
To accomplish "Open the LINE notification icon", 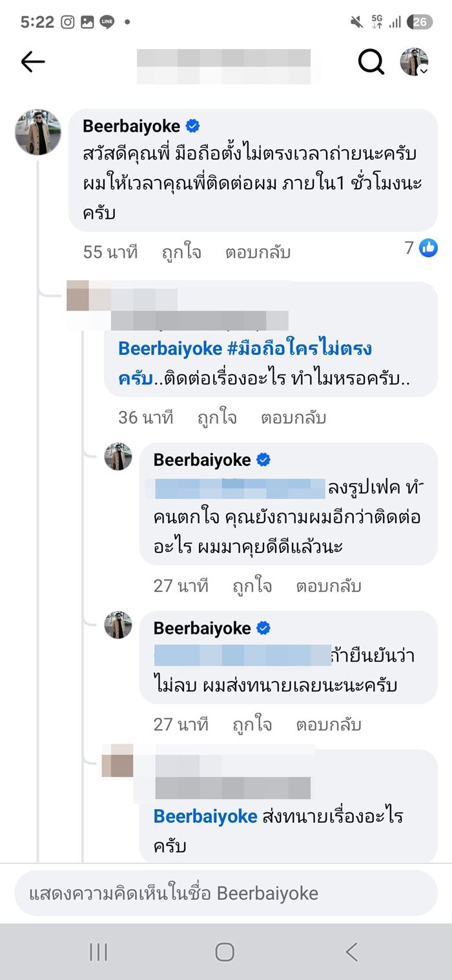I will pos(107,21).
